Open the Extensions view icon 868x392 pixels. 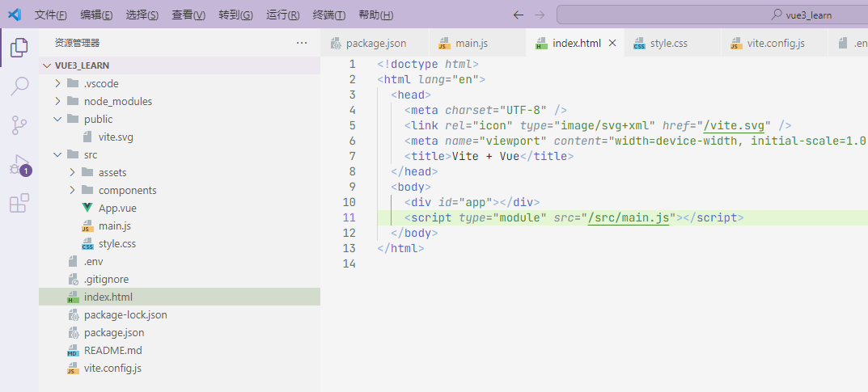click(19, 203)
